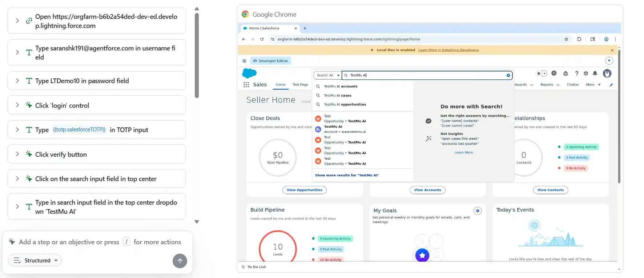Expand the 'Open https://orgfarm' step
This screenshot has width=644, height=278.
[x=17, y=21]
